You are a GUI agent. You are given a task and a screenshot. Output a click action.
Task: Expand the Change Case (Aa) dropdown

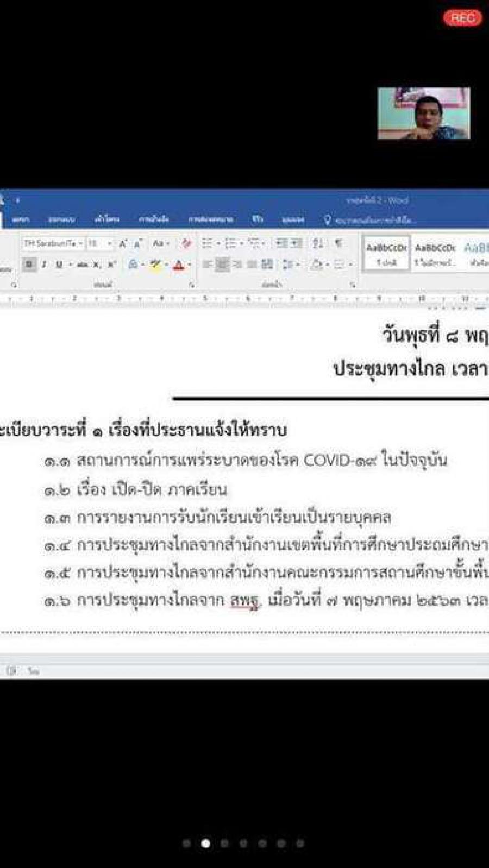click(x=160, y=243)
